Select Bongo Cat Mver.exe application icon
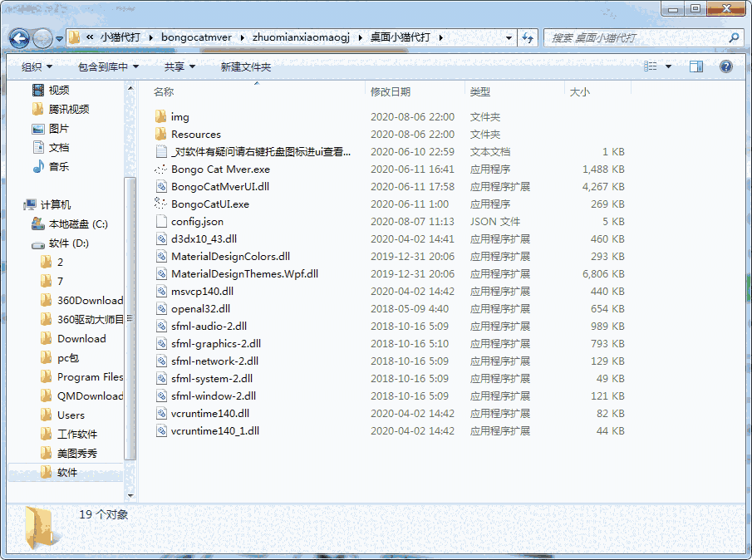 pos(161,169)
